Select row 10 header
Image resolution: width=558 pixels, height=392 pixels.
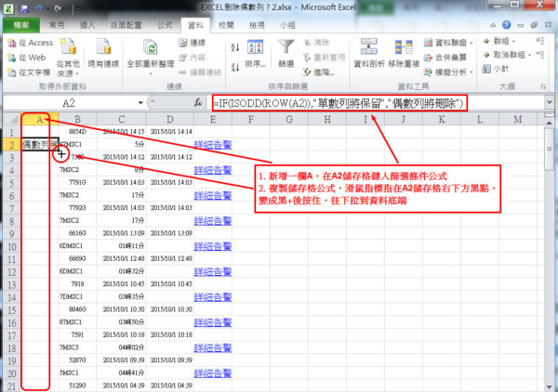pyautogui.click(x=12, y=246)
